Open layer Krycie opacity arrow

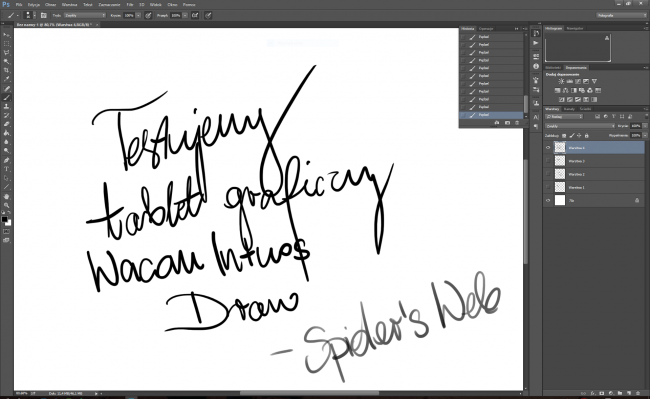[x=645, y=126]
